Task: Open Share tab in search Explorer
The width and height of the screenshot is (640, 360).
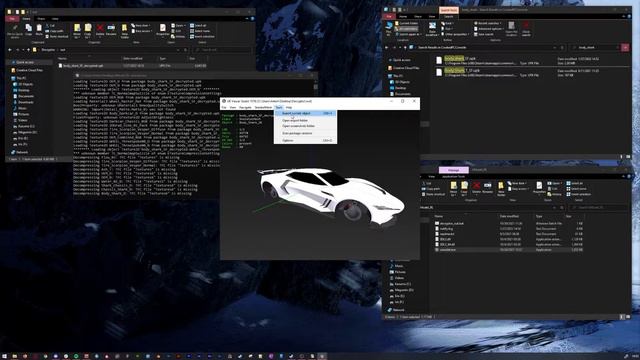Action: (418, 16)
